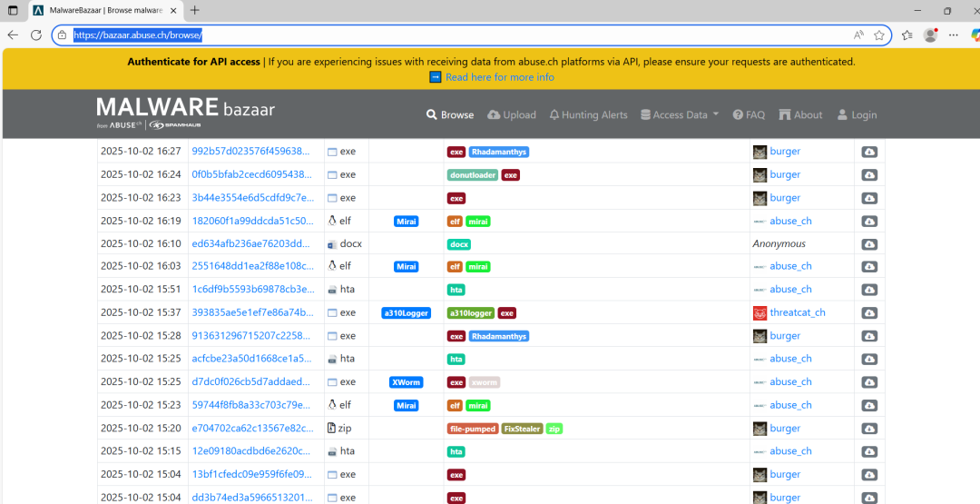The image size is (980, 504).
Task: Download a310Logger sample 393835ae5e1ef7e86a74b
Action: pos(869,312)
